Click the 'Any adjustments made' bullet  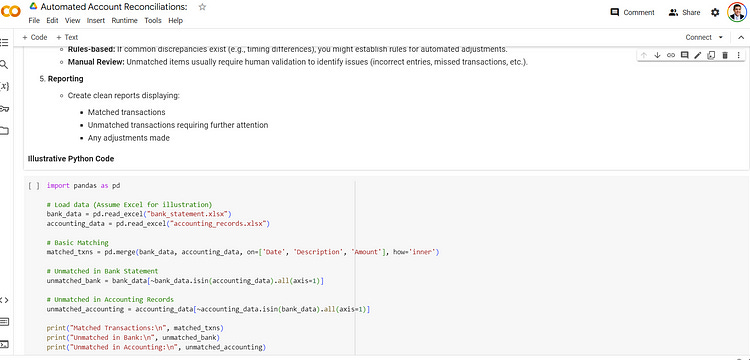pyautogui.click(x=129, y=138)
